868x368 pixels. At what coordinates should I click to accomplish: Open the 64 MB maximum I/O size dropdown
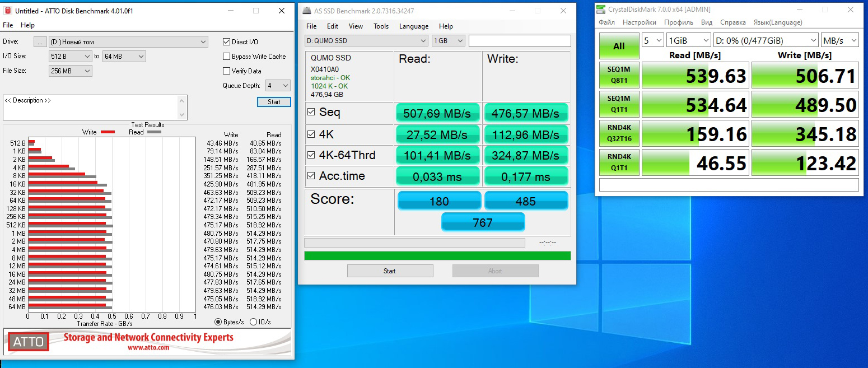click(124, 56)
